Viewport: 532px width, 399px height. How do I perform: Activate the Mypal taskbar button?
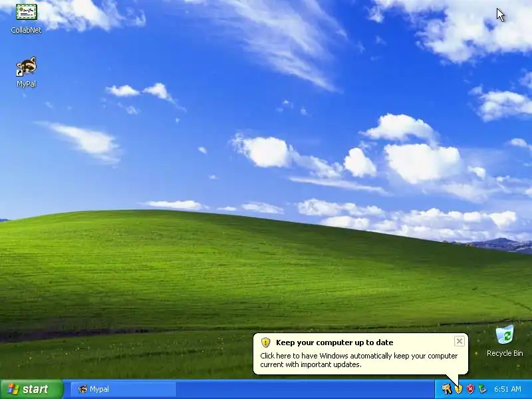tap(124, 389)
